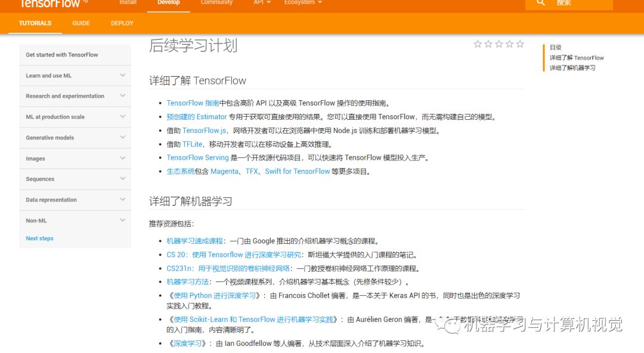The width and height of the screenshot is (644, 353).
Task: Open the Community nav item
Action: tap(216, 2)
